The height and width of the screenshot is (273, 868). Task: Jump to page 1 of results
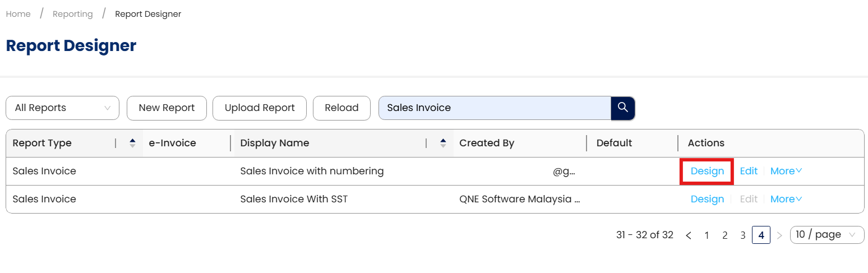(x=707, y=235)
